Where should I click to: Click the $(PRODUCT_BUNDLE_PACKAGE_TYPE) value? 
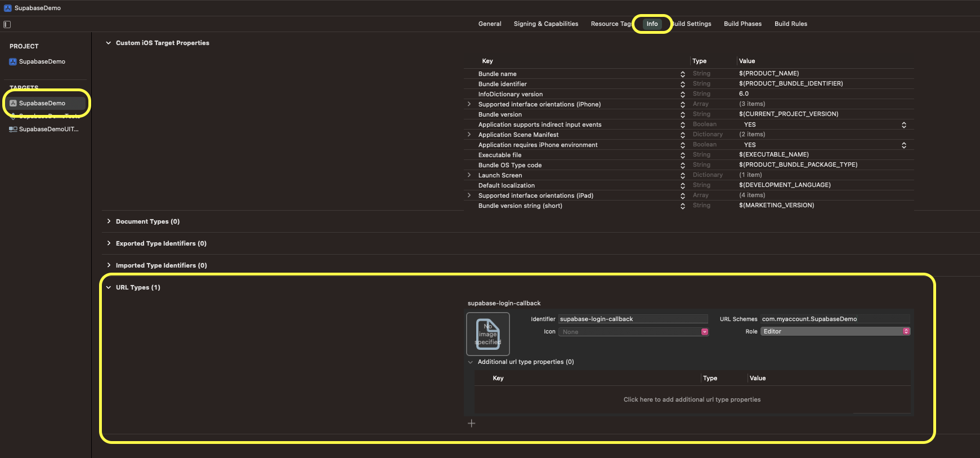[798, 164]
